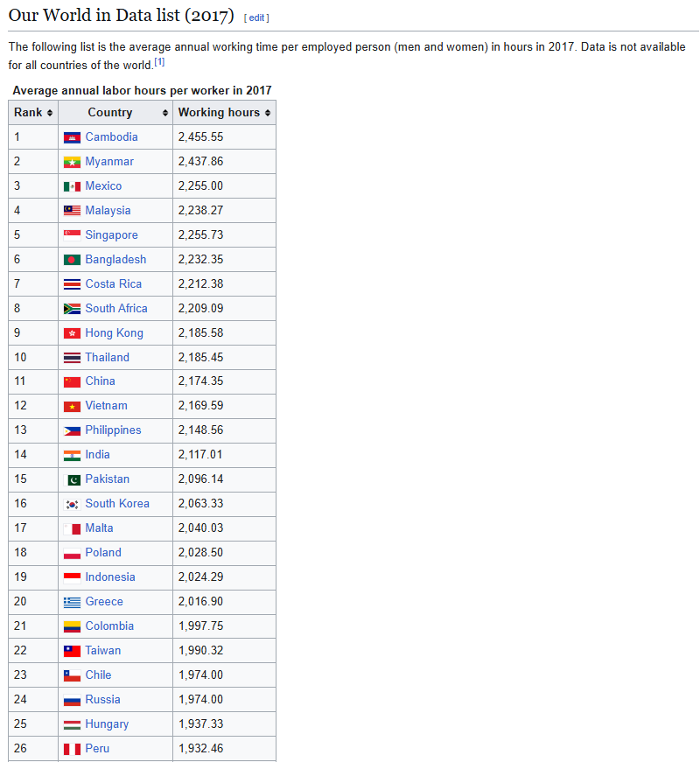Click the Hungary flag icon
700x762 pixels.
pos(72,724)
